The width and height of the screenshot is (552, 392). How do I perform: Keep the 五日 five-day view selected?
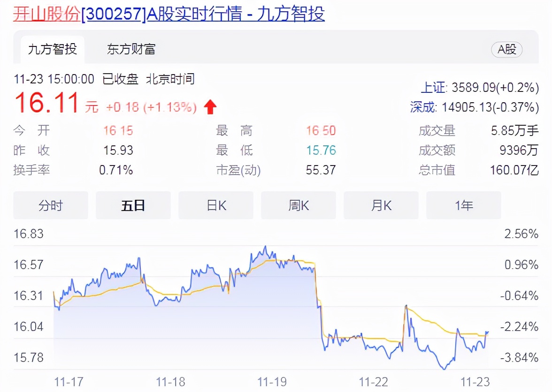tap(133, 205)
